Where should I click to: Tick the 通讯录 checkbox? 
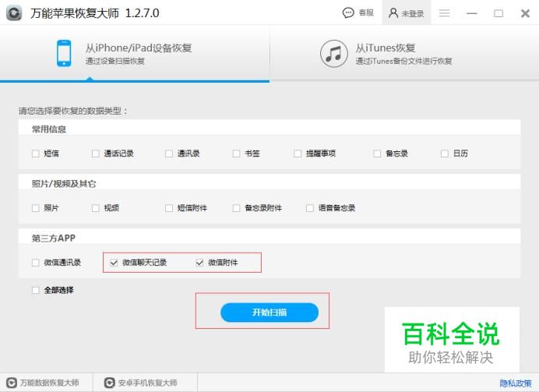click(169, 154)
